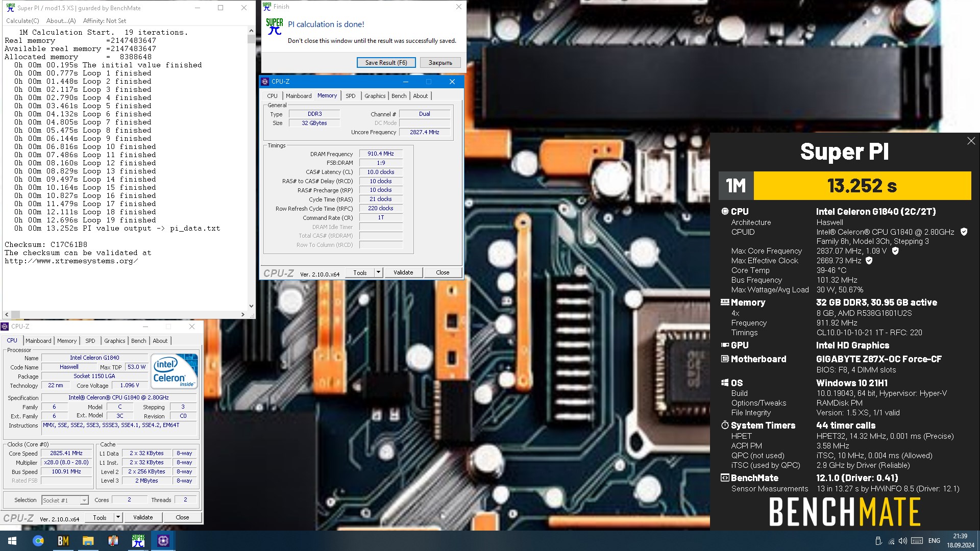Click the Super PI icon in Finish dialog

(x=275, y=27)
